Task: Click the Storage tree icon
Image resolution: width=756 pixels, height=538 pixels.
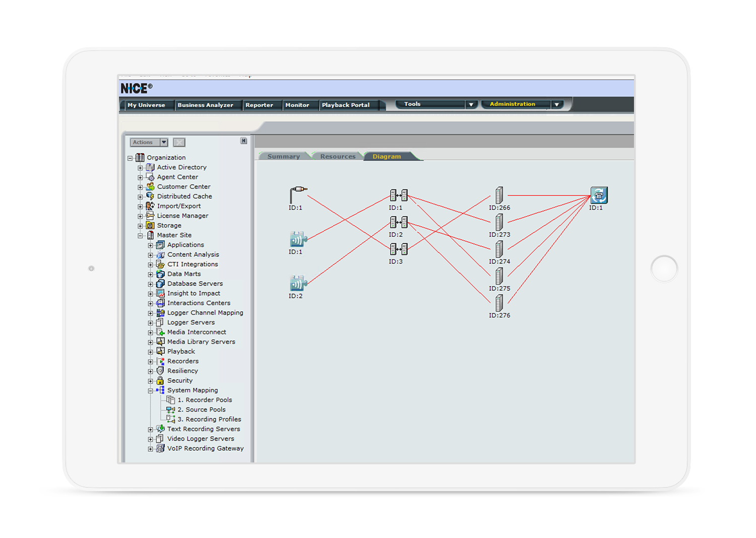Action: (x=150, y=225)
